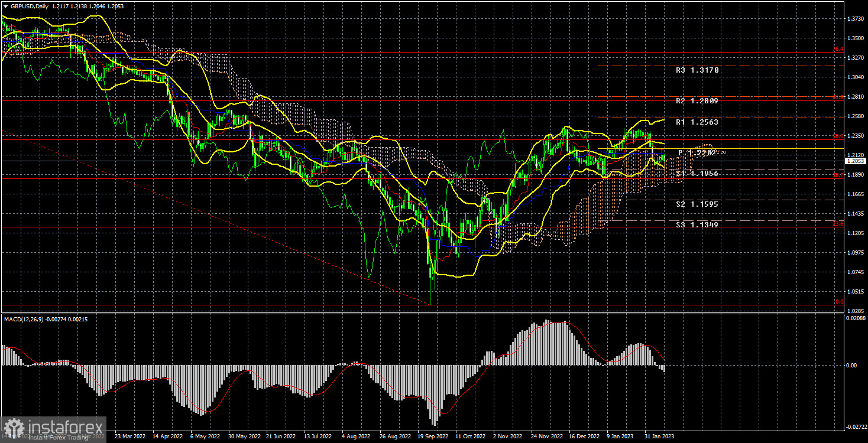Click the 6 May 2022 date label
The image size is (868, 443).
(205, 437)
